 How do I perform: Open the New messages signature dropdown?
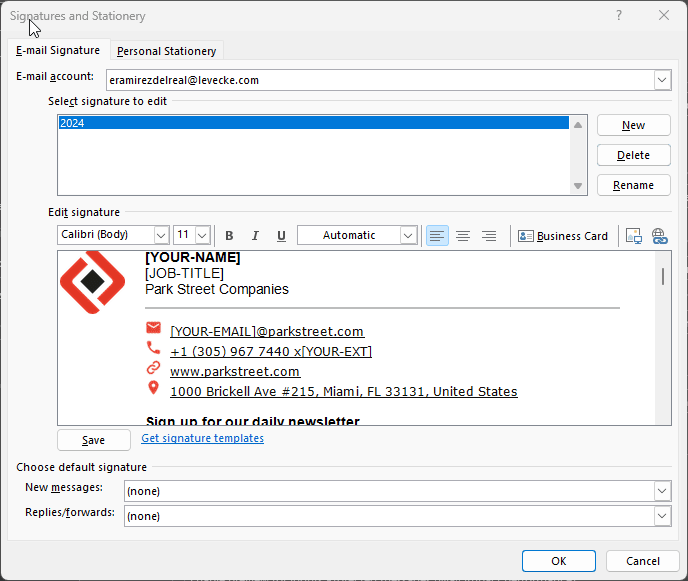(x=662, y=491)
